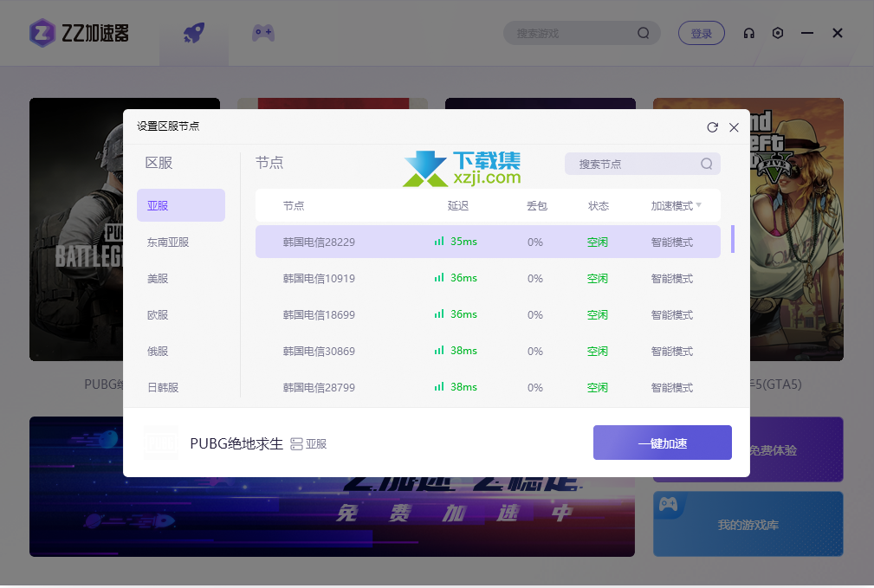Select node row 韩国电信28229
Image resolution: width=874 pixels, height=588 pixels.
(x=488, y=242)
